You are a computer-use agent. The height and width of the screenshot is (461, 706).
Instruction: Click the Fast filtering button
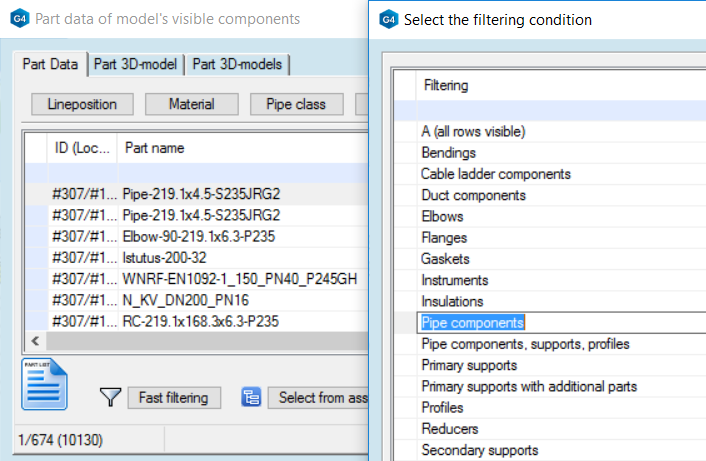pos(174,398)
